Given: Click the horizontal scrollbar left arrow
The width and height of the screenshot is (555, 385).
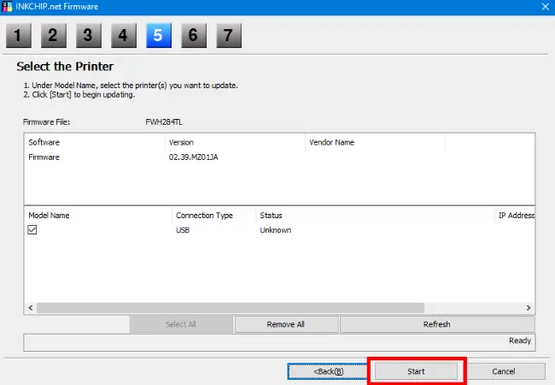Looking at the screenshot, I should point(30,308).
